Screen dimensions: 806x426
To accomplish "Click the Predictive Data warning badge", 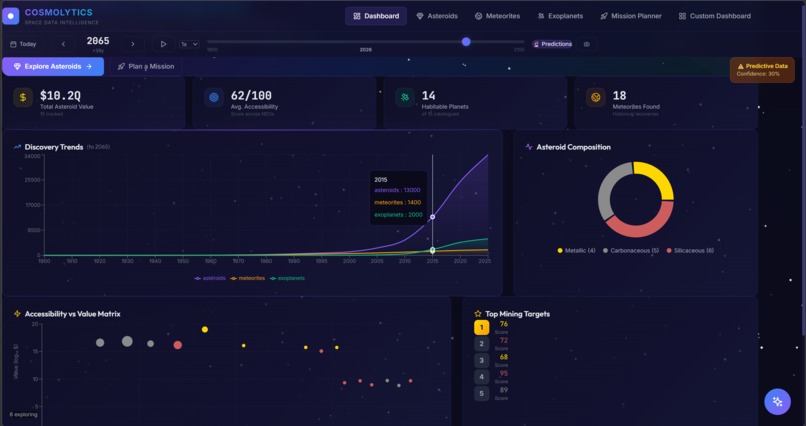I will (x=762, y=70).
